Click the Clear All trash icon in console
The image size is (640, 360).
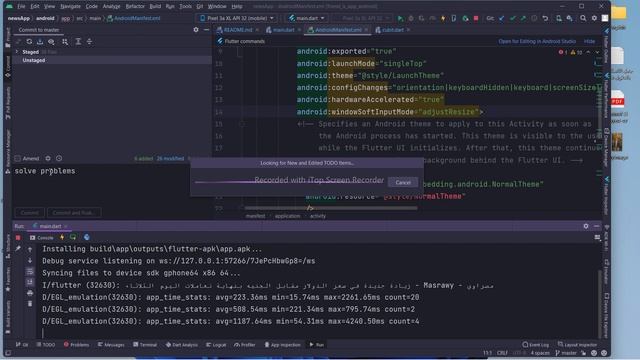coord(30,304)
